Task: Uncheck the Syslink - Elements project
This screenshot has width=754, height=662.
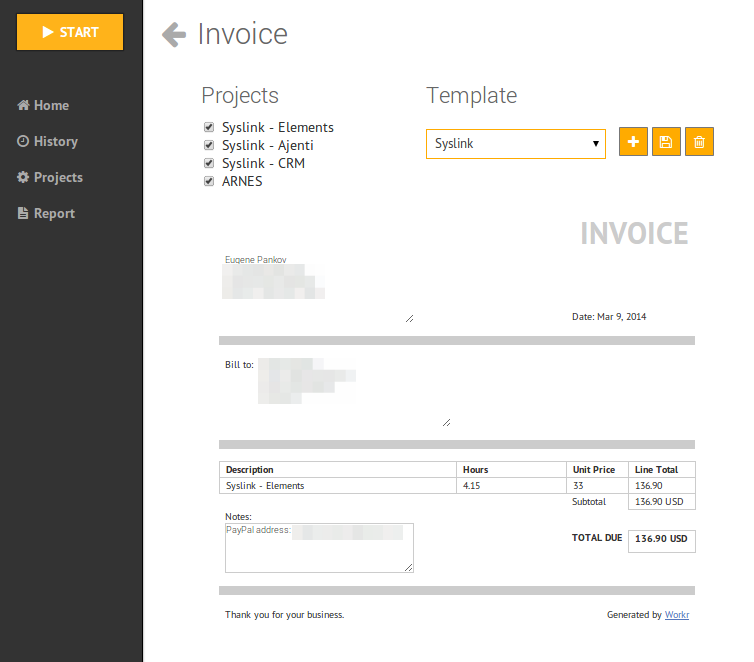Action: [209, 127]
